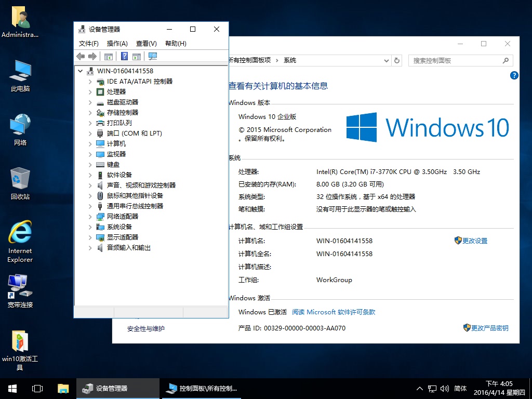532x399 pixels.
Task: Expand the 处理器 tree node
Action: (90, 92)
